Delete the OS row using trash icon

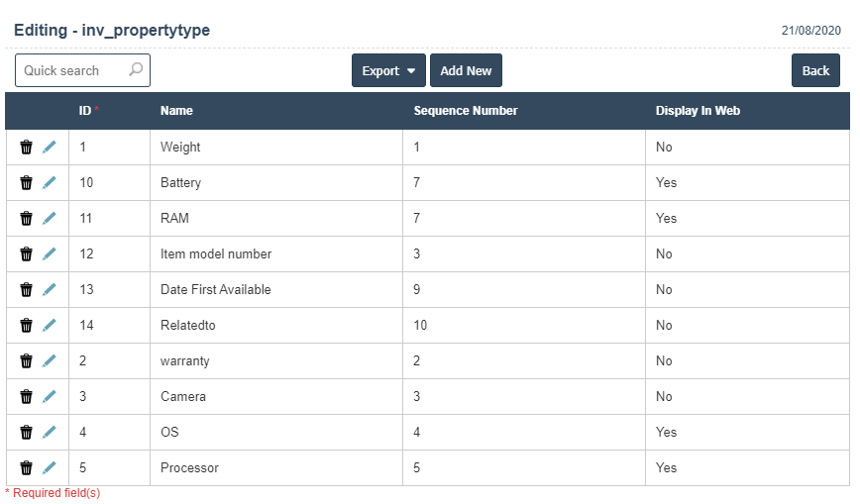(x=27, y=432)
